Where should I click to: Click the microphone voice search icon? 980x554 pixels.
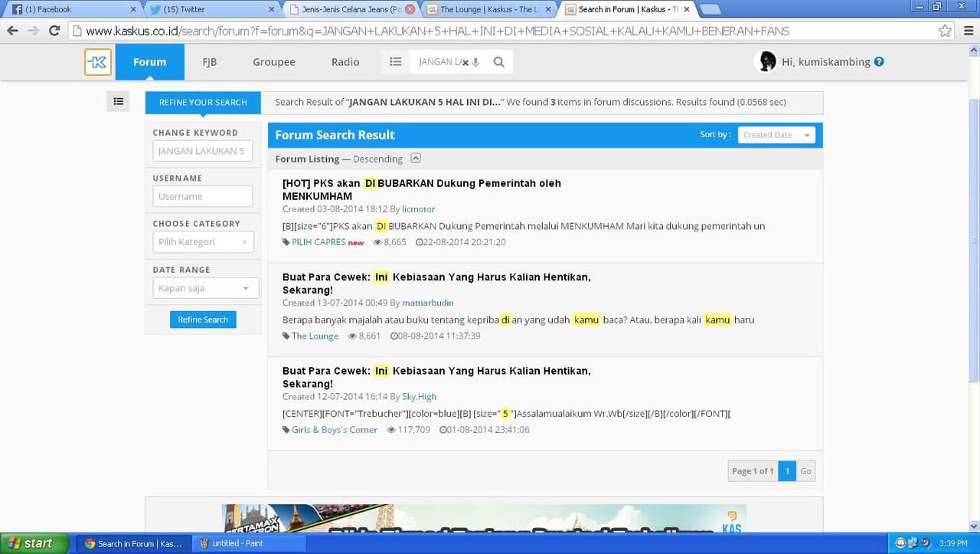click(476, 62)
